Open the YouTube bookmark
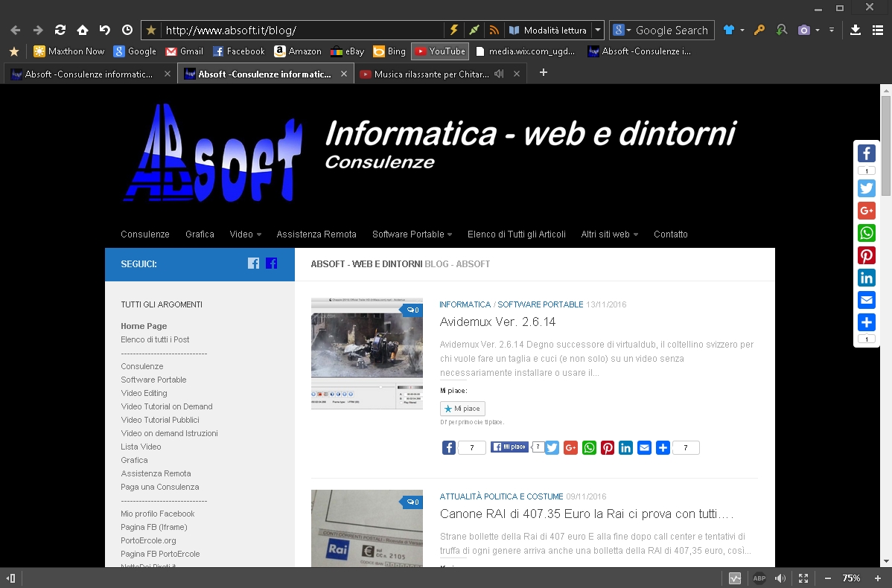This screenshot has height=588, width=892. pyautogui.click(x=440, y=51)
